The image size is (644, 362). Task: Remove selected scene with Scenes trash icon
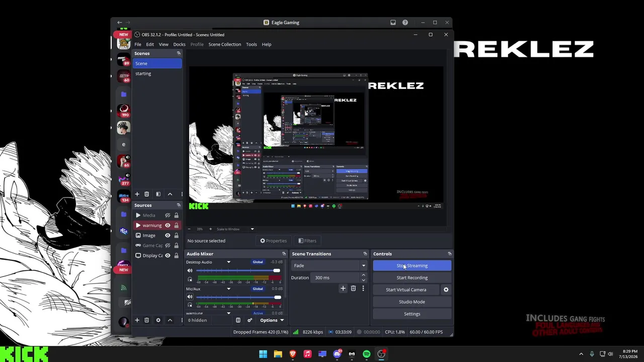tap(146, 194)
